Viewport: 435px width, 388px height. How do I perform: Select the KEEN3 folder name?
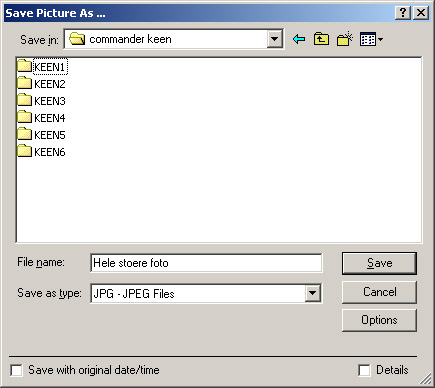[x=50, y=101]
